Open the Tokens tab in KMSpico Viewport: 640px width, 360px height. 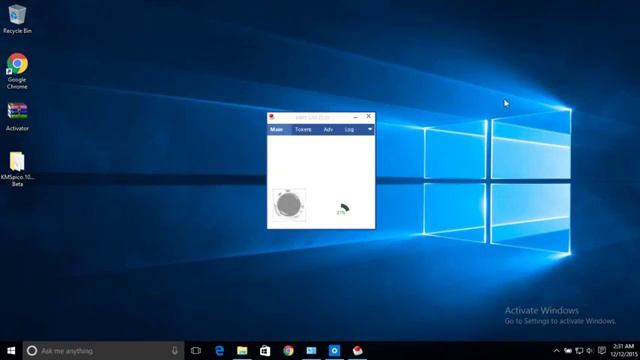[x=303, y=129]
